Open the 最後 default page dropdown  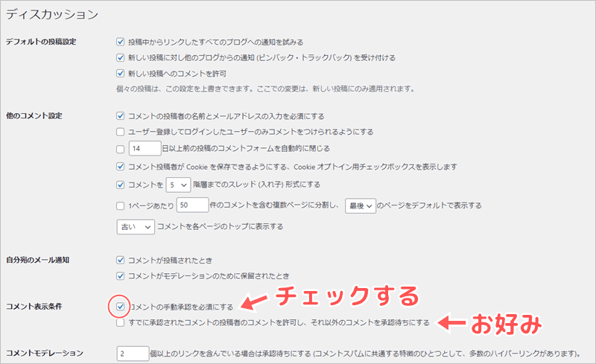point(361,205)
